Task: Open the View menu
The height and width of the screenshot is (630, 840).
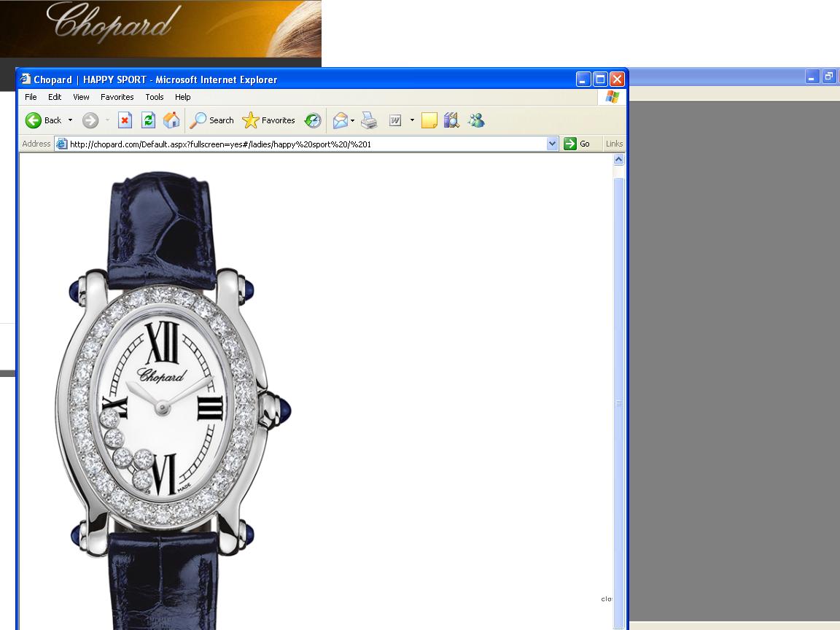Action: point(81,97)
